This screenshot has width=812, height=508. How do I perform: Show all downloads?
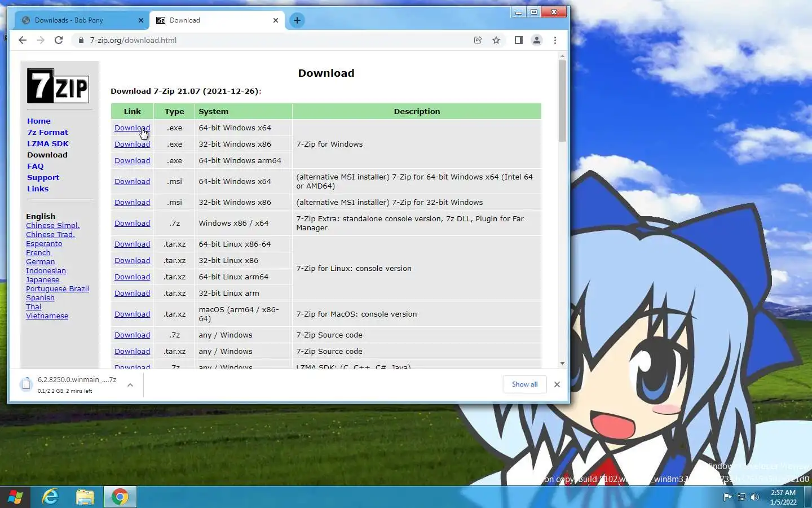pos(524,384)
